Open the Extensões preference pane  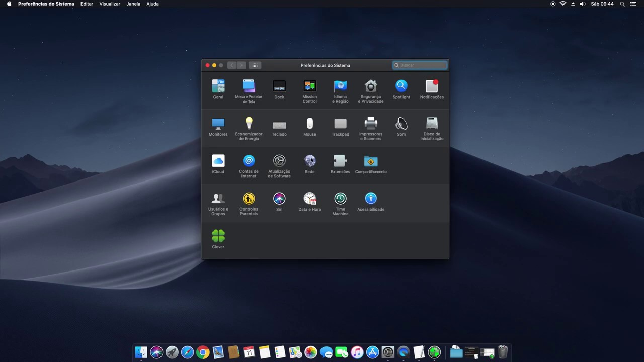[340, 164]
